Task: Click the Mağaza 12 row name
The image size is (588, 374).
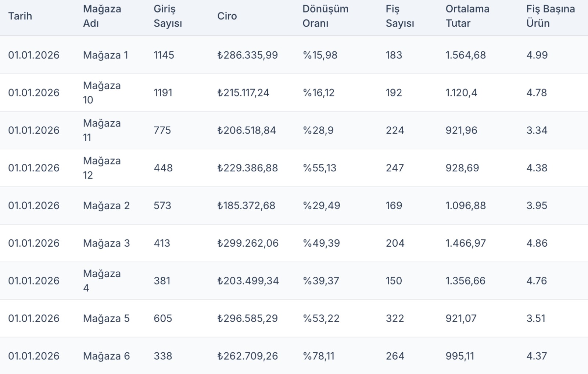Action: tap(101, 168)
